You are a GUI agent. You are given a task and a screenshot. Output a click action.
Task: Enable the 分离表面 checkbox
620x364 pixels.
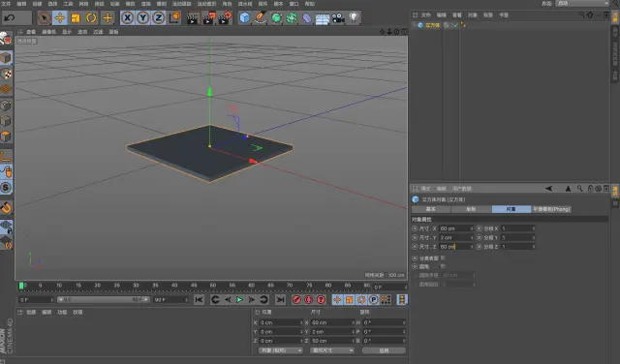point(443,258)
